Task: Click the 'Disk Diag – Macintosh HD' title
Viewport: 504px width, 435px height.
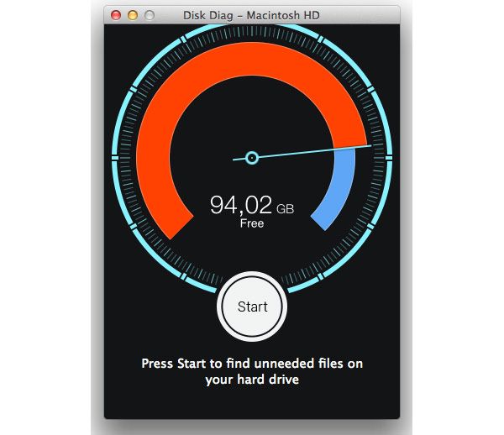Action: [251, 15]
